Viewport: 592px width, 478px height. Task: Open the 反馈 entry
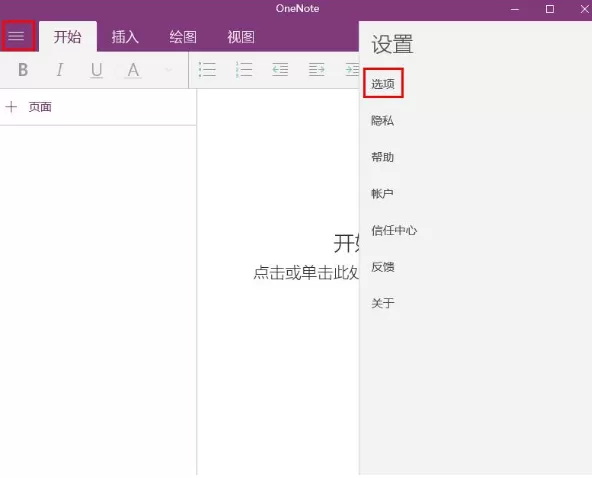coord(383,267)
